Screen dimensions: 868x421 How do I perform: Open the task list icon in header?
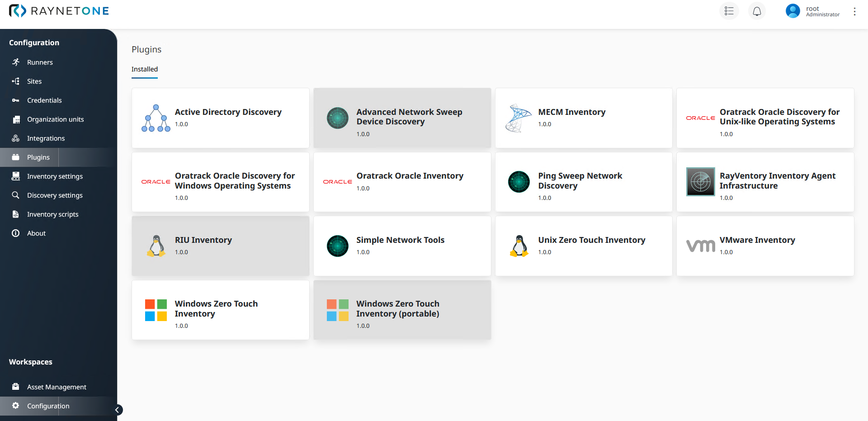click(x=729, y=11)
